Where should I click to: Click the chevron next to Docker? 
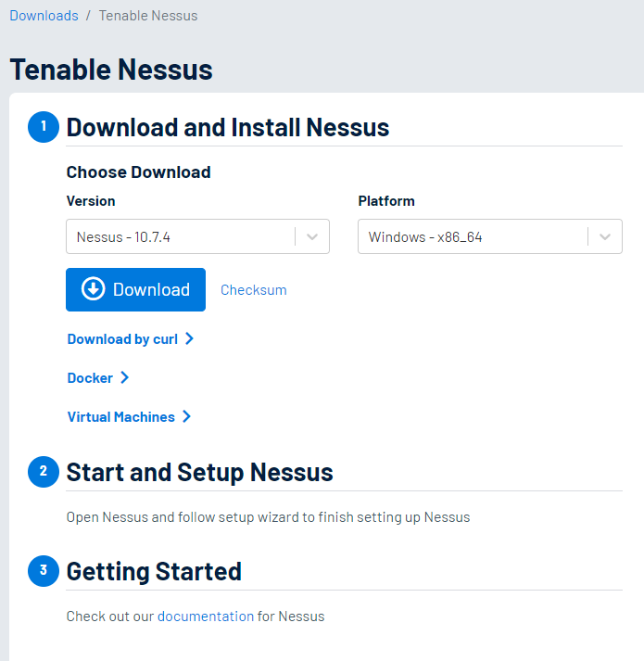pyautogui.click(x=124, y=378)
